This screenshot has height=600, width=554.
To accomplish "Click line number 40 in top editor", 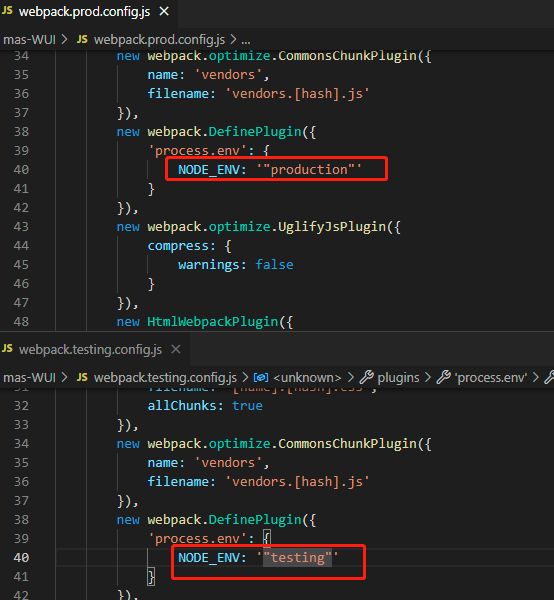I will click(21, 170).
